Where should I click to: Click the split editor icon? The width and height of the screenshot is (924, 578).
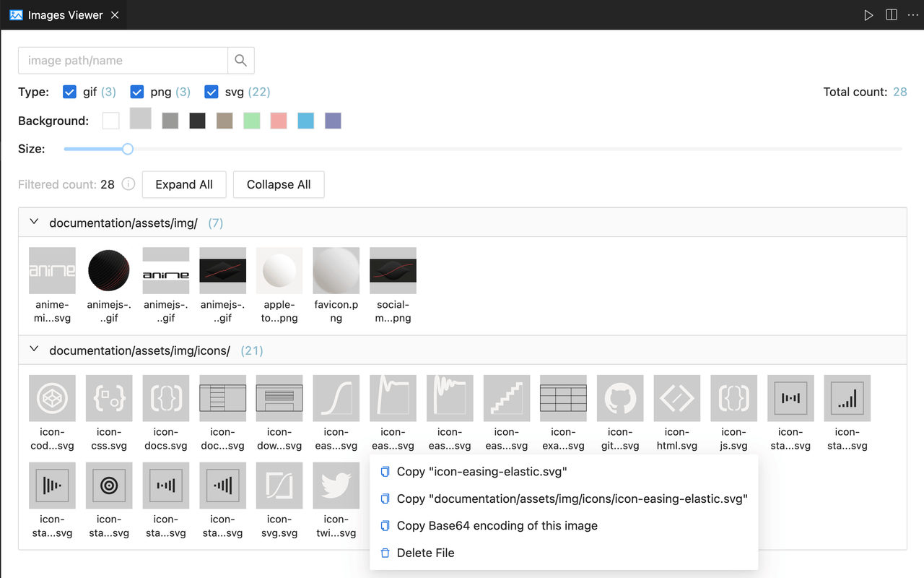(892, 15)
